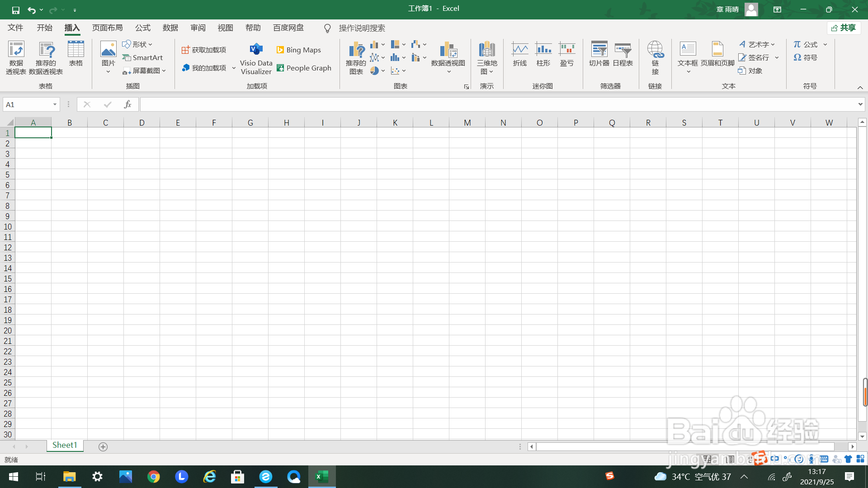Collapse the ribbon with the chevron
Viewport: 868px width, 488px height.
pos(860,87)
